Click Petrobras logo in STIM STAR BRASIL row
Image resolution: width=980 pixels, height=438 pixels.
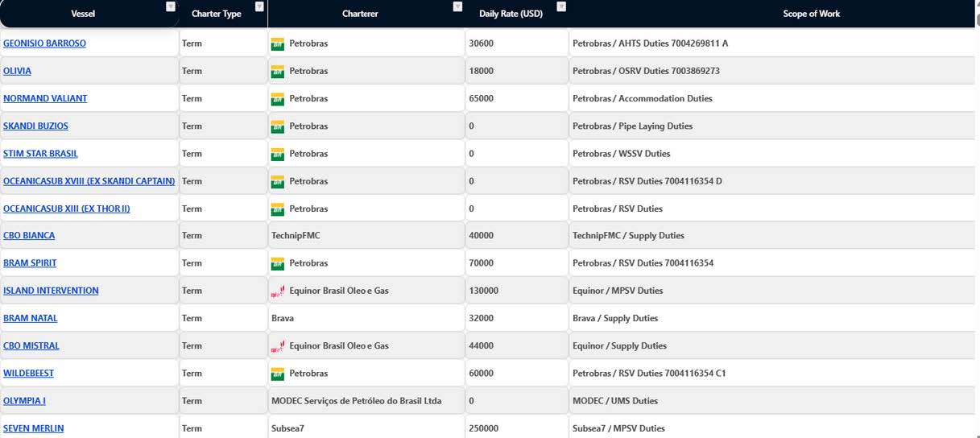tap(278, 154)
